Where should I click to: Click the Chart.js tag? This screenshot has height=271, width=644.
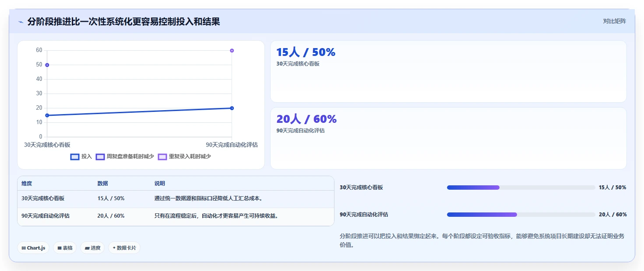pos(33,248)
